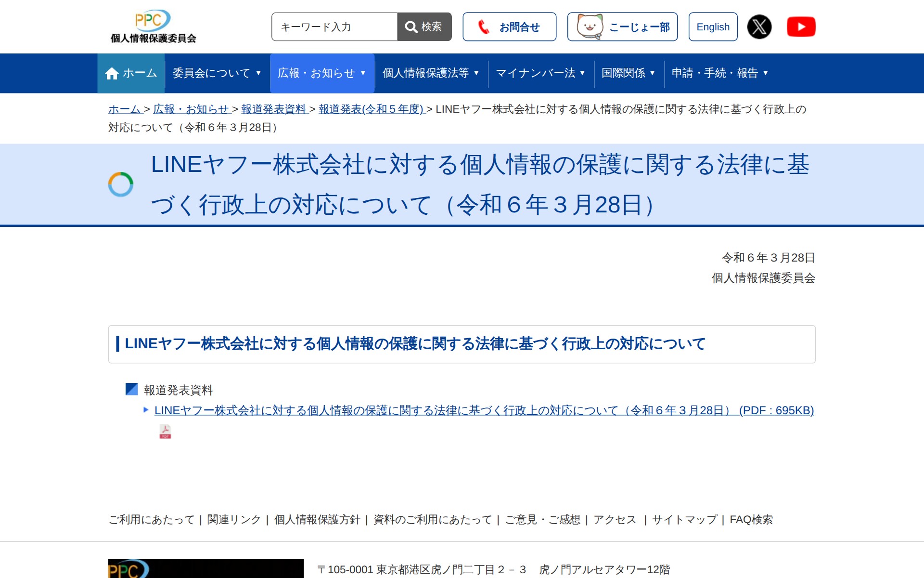Viewport: 924px width, 578px height.
Task: Open the YouTube channel icon
Action: point(801,27)
